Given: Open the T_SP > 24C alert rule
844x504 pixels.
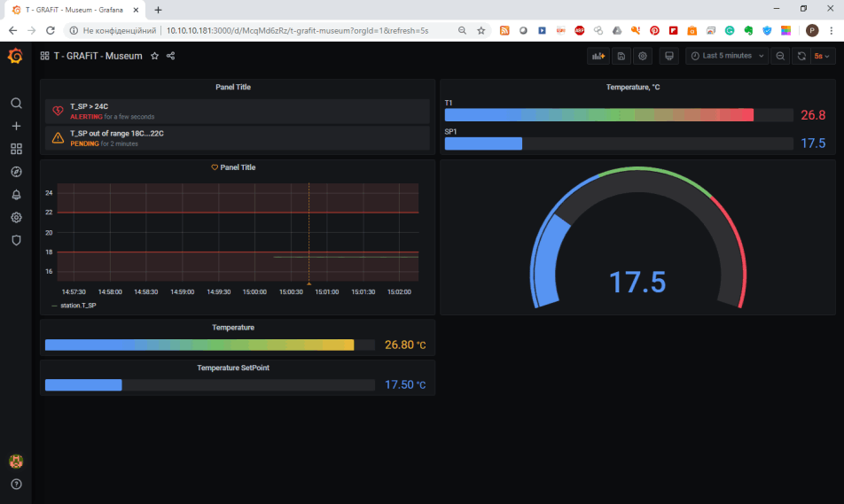Looking at the screenshot, I should coord(90,106).
